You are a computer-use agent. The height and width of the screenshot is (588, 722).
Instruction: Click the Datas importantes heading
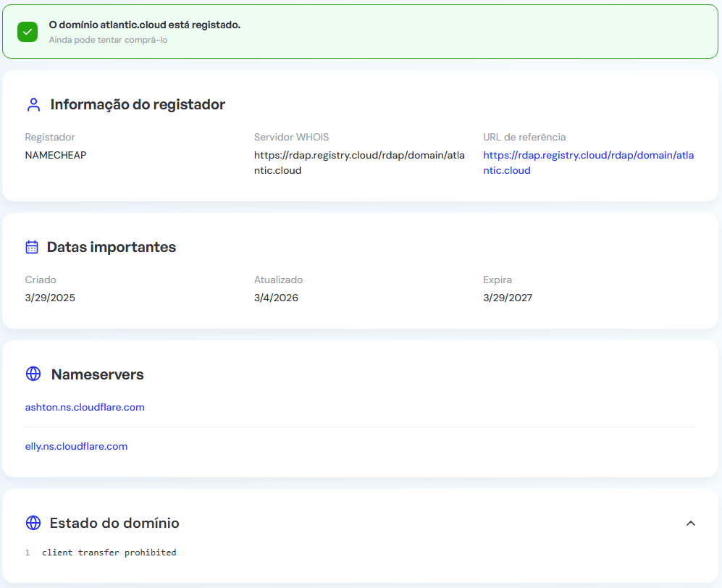[x=112, y=247]
